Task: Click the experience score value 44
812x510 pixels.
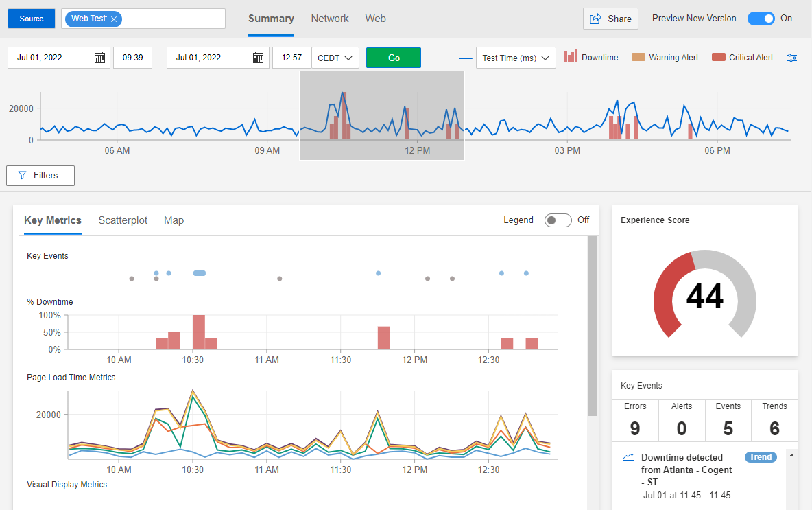Action: (705, 297)
